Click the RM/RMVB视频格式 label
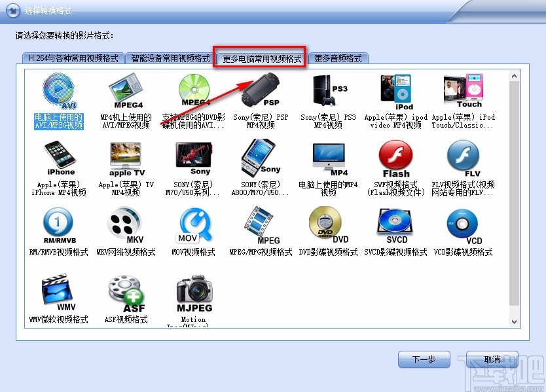The height and width of the screenshot is (392, 546). (x=58, y=252)
